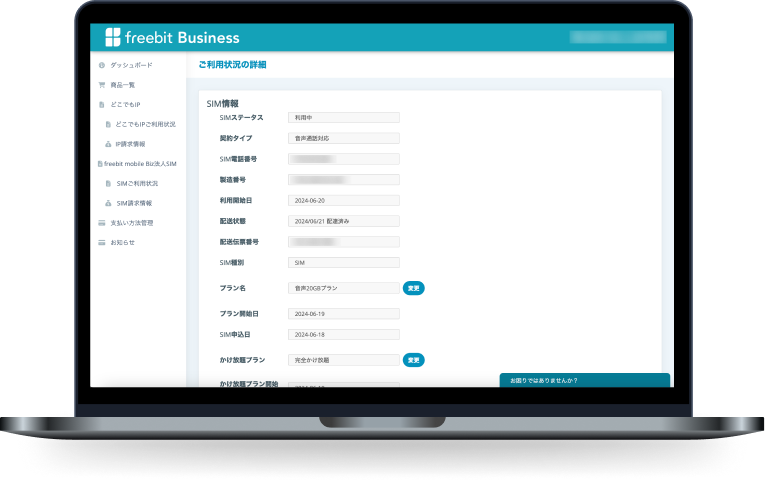Click the icon next to SIM請求情報
The width and height of the screenshot is (765, 482).
pos(108,203)
